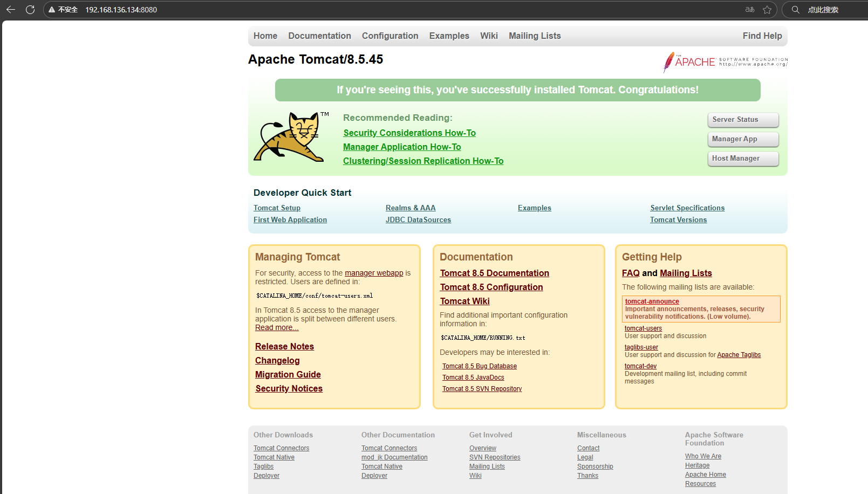868x494 pixels.
Task: Open the Realms & AAA link
Action: 411,208
